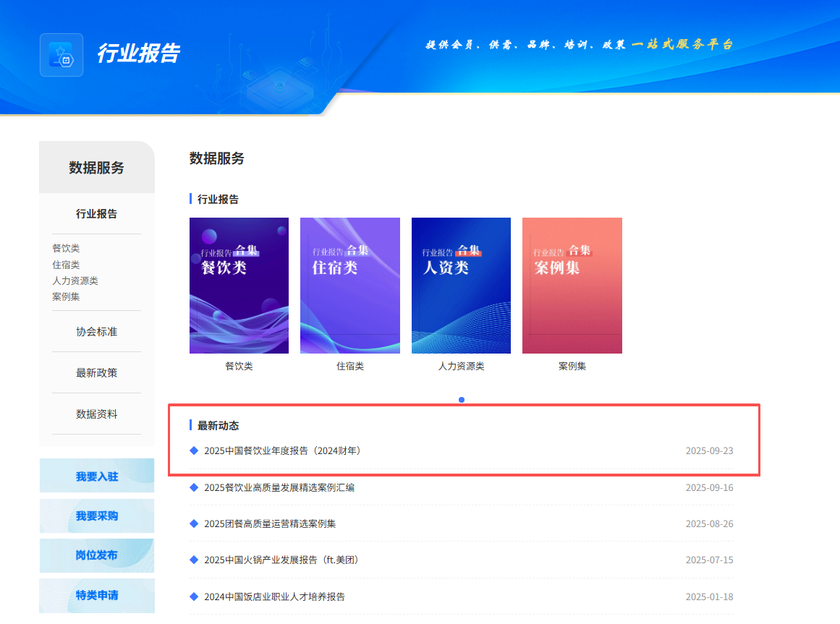Image resolution: width=840 pixels, height=624 pixels.
Task: Open the 最新政策 sidebar menu item
Action: pos(96,373)
